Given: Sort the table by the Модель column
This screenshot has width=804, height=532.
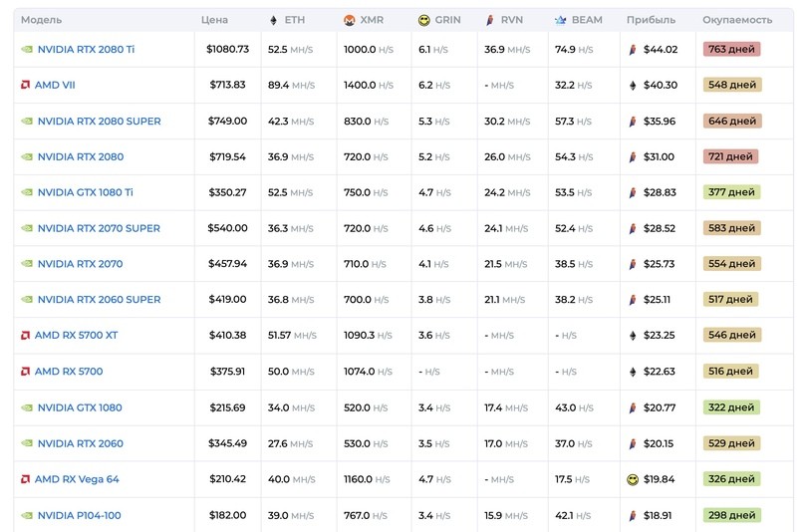Looking at the screenshot, I should 41,20.
